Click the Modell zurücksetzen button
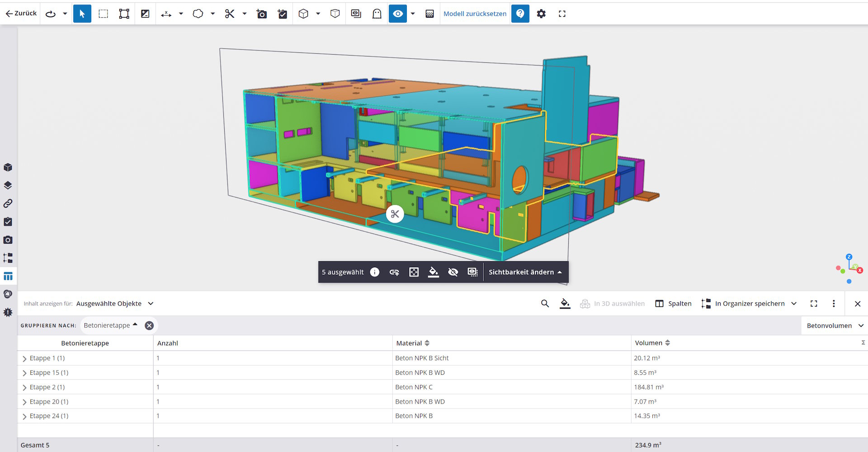Image resolution: width=868 pixels, height=452 pixels. (x=475, y=14)
